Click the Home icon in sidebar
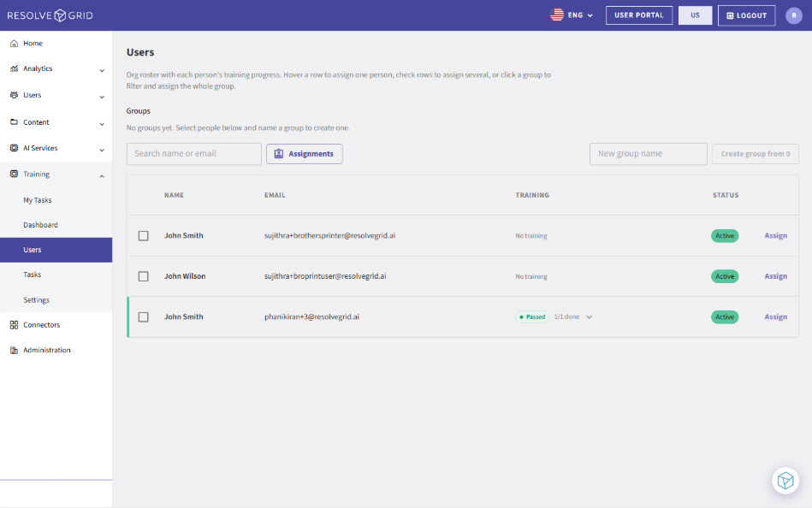812x508 pixels. click(x=14, y=44)
